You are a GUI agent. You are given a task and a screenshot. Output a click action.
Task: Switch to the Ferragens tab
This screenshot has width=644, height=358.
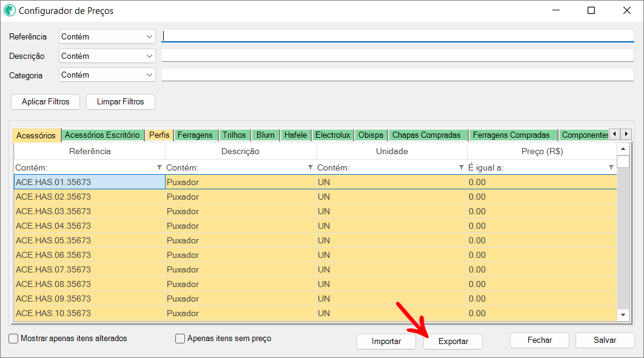(195, 135)
